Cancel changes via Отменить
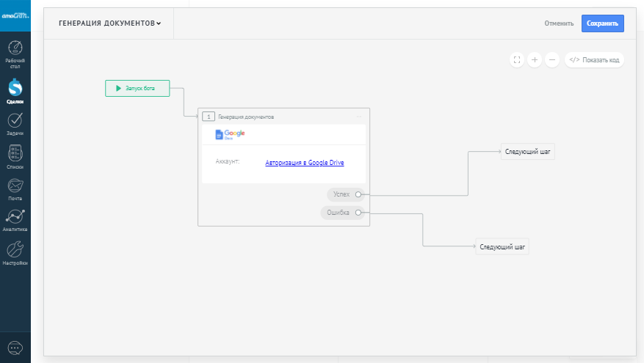Screen dimensions: 644x363 [x=559, y=23]
